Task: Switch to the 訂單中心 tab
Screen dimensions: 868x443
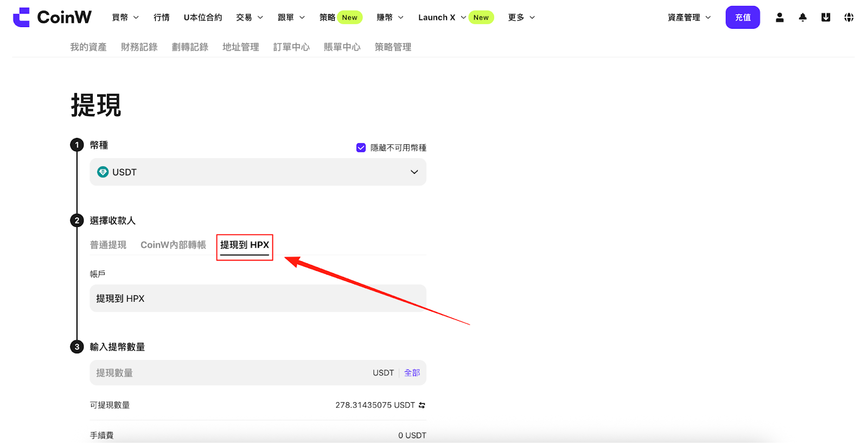Action: click(x=291, y=47)
